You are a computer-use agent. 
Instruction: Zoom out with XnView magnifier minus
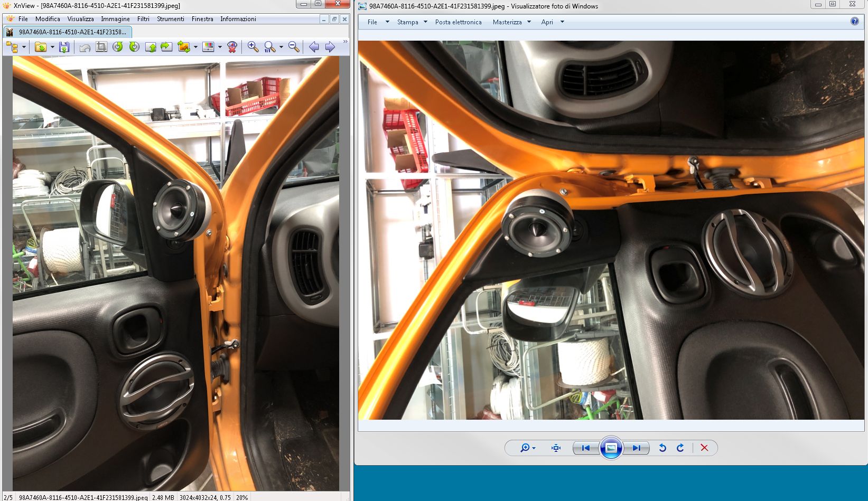[294, 47]
